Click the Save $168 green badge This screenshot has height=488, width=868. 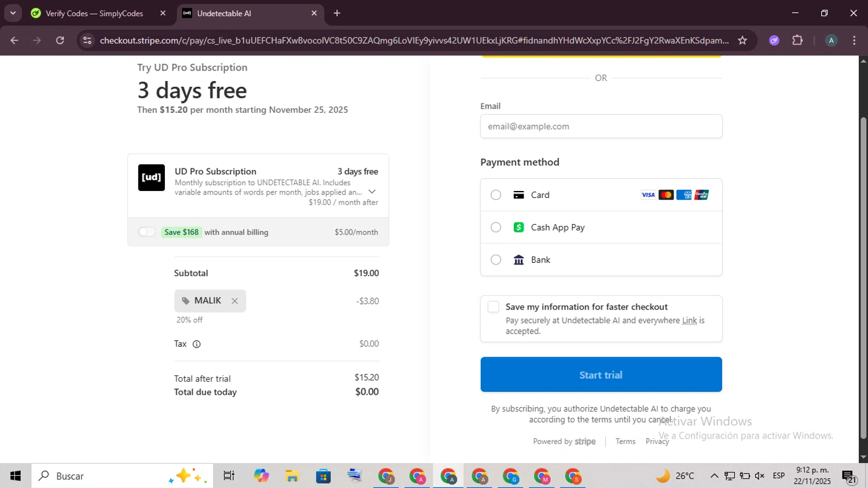181,232
